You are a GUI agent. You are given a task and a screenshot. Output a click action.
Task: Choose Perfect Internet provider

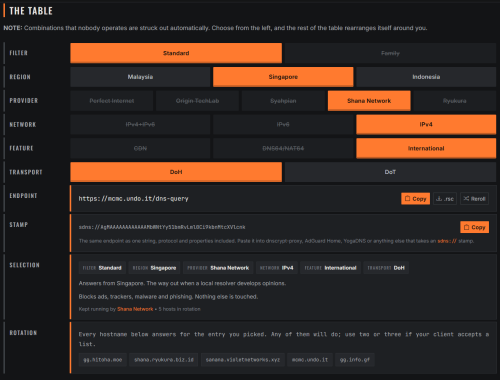click(112, 101)
